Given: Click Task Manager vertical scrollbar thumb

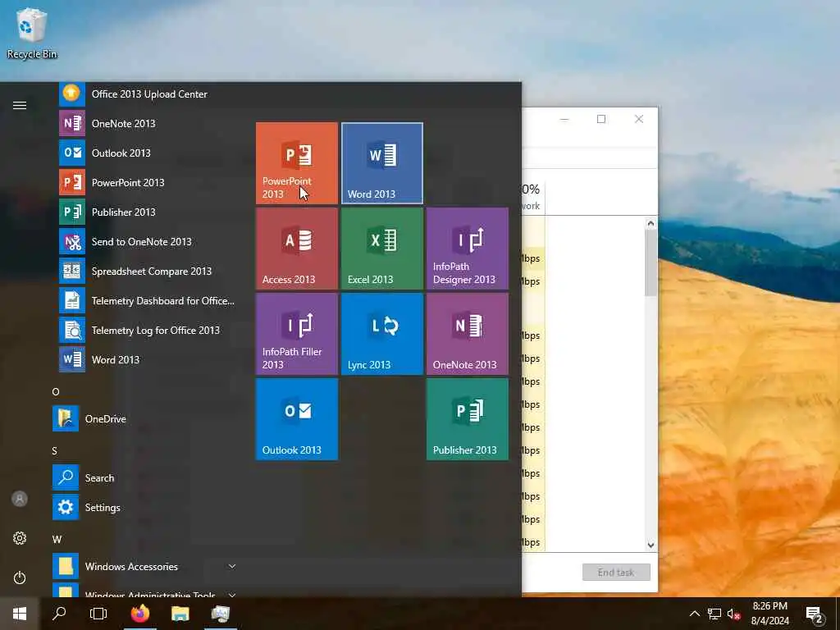Looking at the screenshot, I should pos(651,263).
